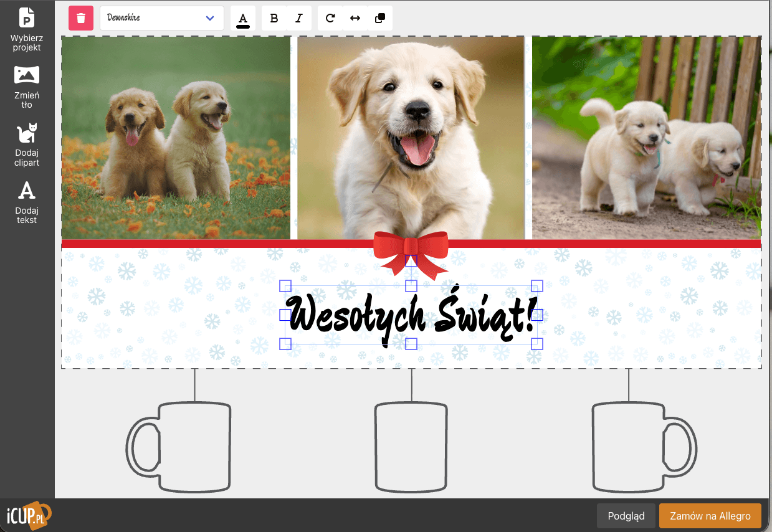The width and height of the screenshot is (772, 532).
Task: Click "Zmień tło" to change background
Action: tap(26, 86)
